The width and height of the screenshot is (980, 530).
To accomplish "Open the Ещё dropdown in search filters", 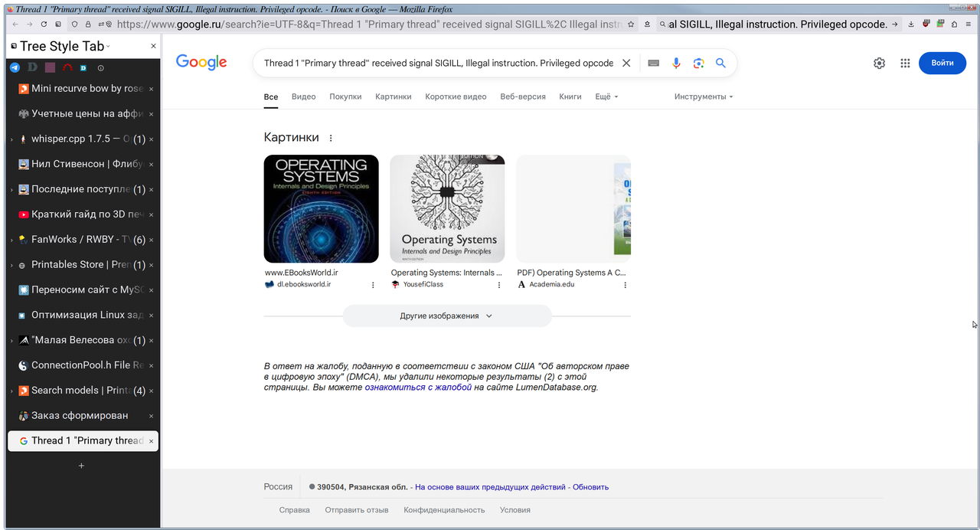I will coord(606,97).
